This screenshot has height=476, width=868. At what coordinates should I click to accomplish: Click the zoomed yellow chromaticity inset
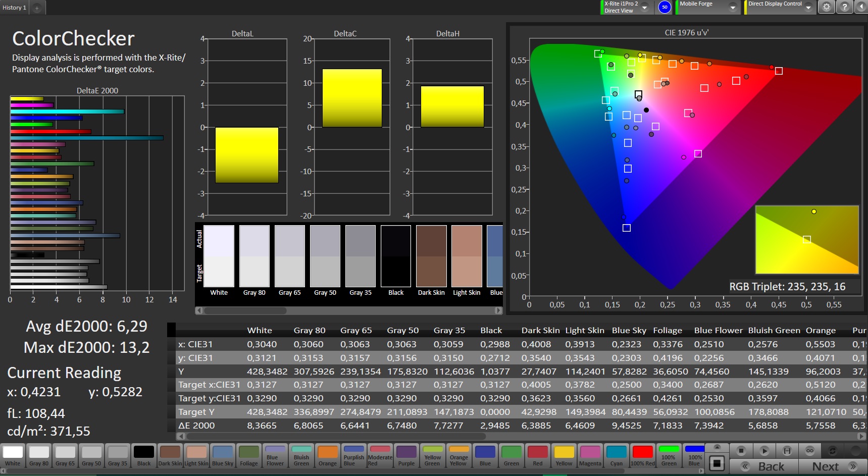[807, 240]
